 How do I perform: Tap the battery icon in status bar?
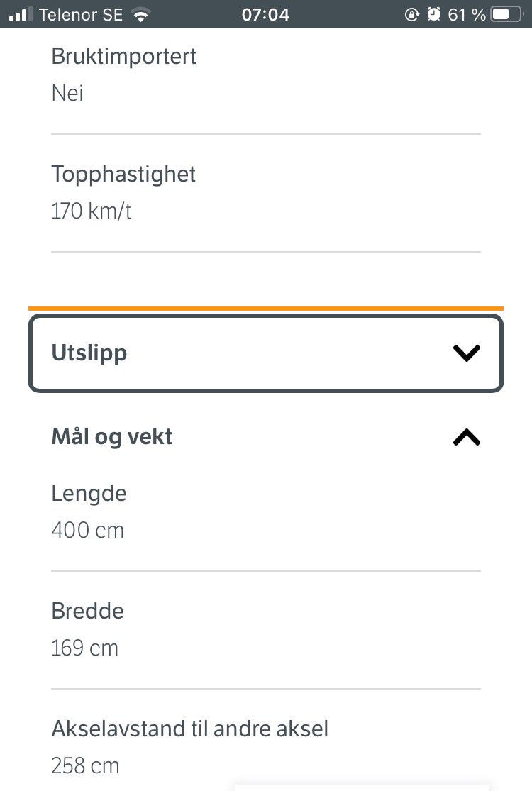(507, 14)
